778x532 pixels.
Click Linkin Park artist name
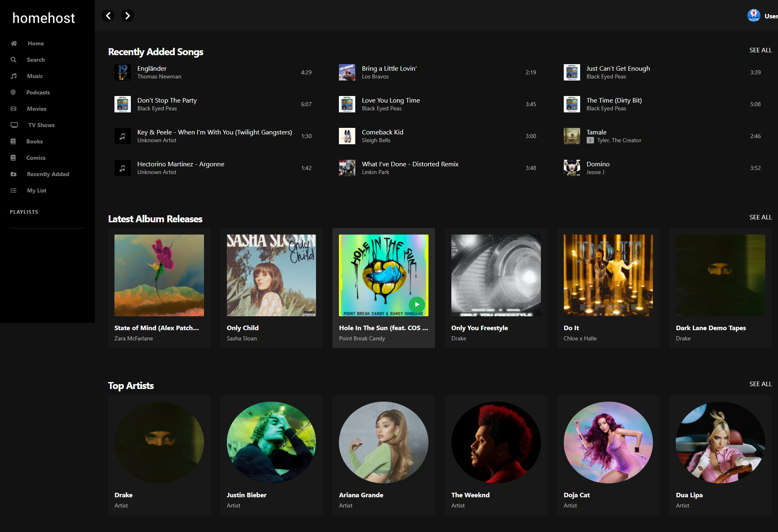[x=375, y=172]
